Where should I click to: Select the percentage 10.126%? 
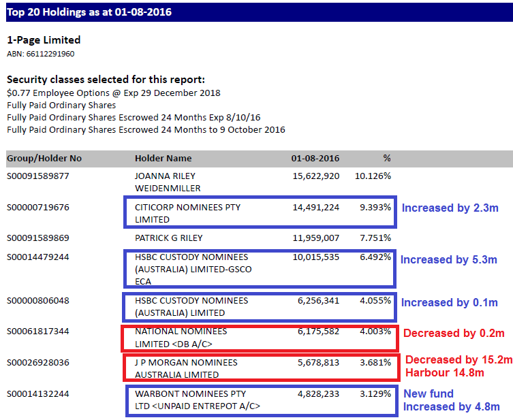tap(373, 176)
